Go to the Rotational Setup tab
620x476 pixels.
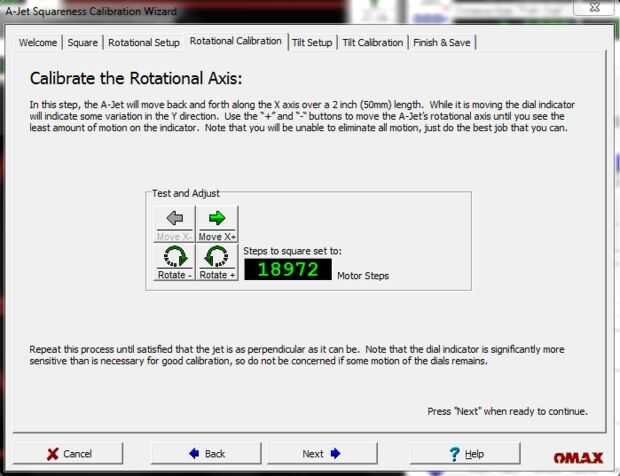click(144, 43)
